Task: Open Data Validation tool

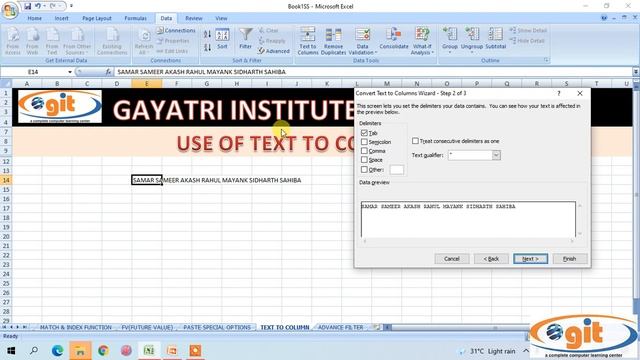Action: (362, 41)
